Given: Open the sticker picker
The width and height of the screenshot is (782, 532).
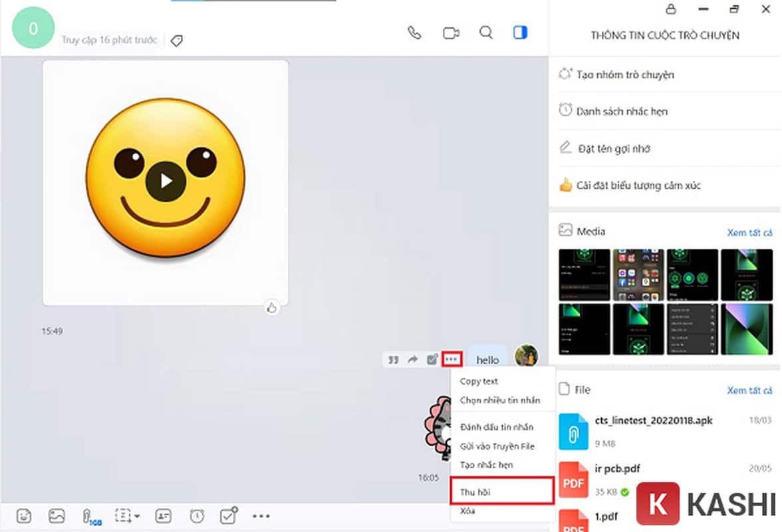Looking at the screenshot, I should 24,516.
